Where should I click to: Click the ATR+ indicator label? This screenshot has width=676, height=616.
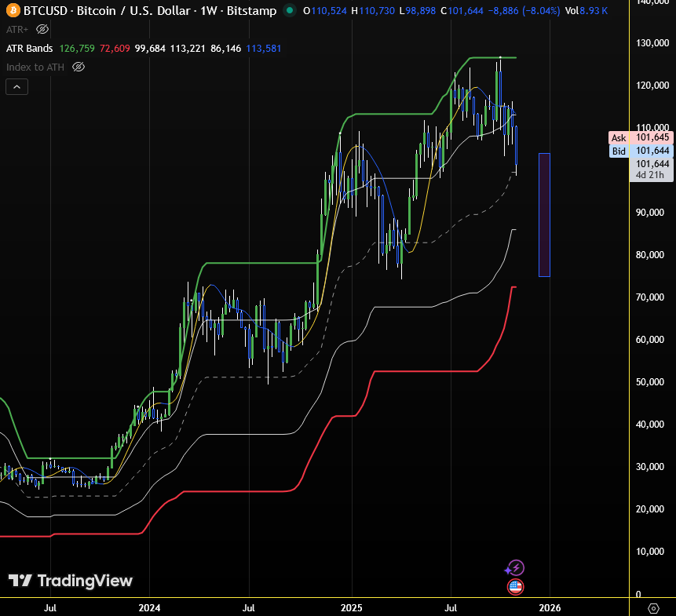click(17, 29)
